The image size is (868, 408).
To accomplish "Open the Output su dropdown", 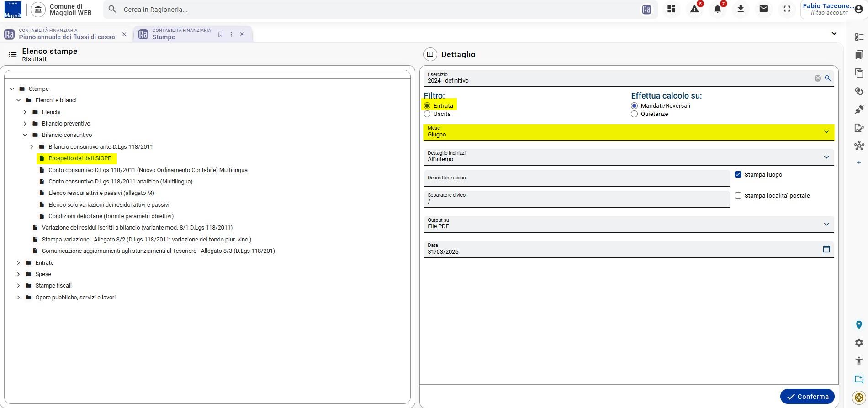I will pos(629,224).
